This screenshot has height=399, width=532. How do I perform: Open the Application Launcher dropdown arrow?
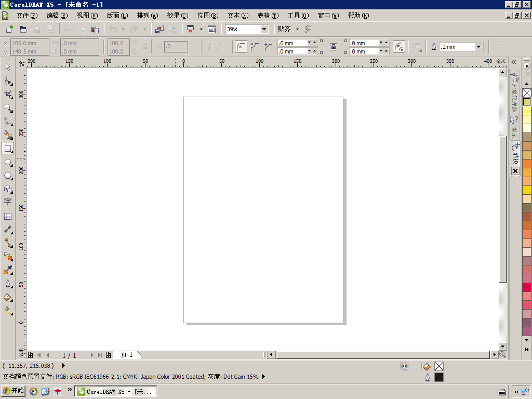point(201,29)
